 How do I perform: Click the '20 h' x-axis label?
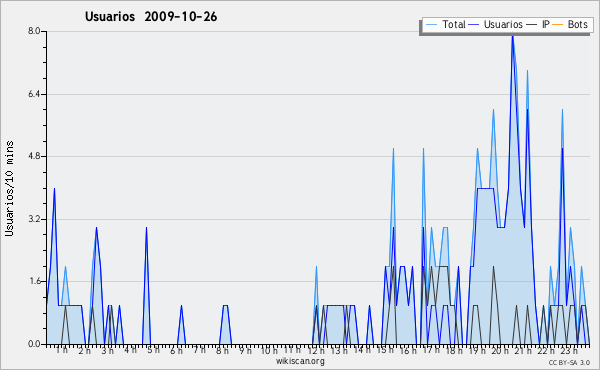click(x=501, y=350)
